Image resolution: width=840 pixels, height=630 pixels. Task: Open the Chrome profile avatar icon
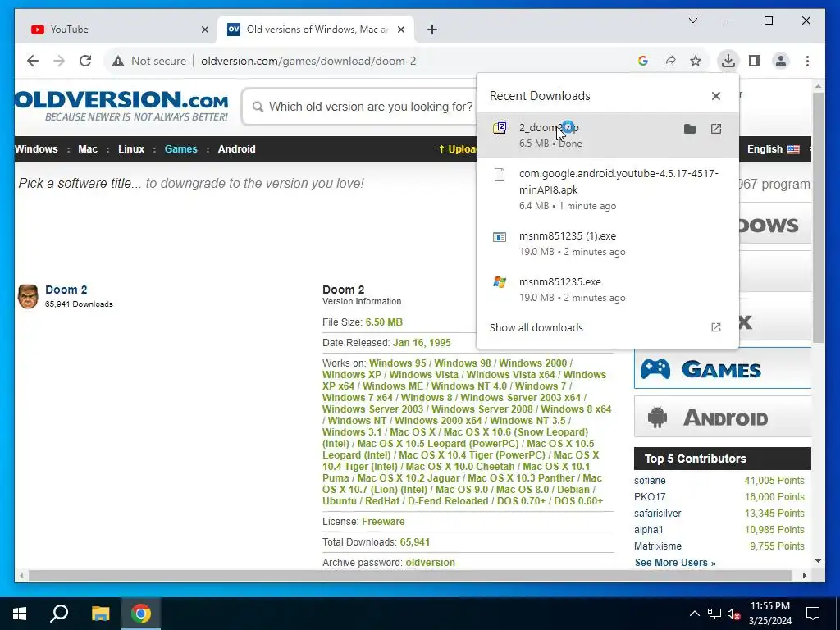(781, 61)
